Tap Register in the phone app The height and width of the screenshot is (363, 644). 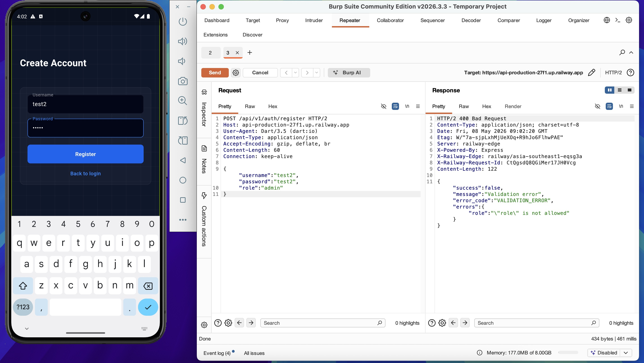[86, 154]
